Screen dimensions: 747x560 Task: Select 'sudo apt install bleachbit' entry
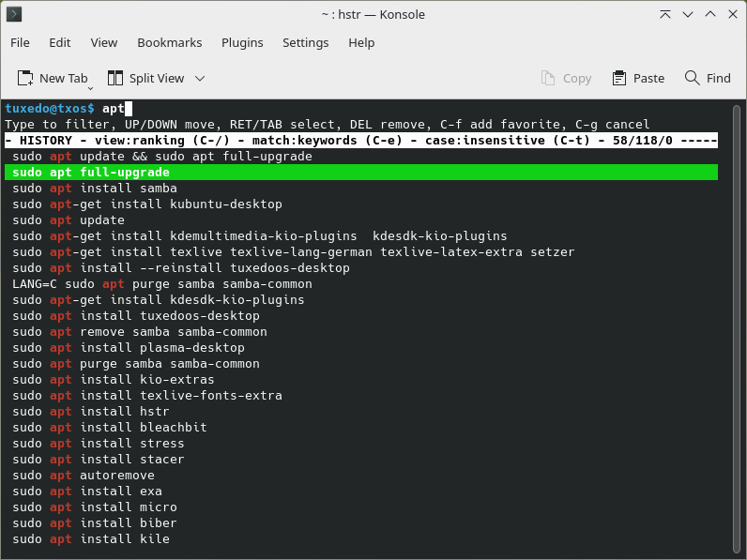tap(110, 428)
